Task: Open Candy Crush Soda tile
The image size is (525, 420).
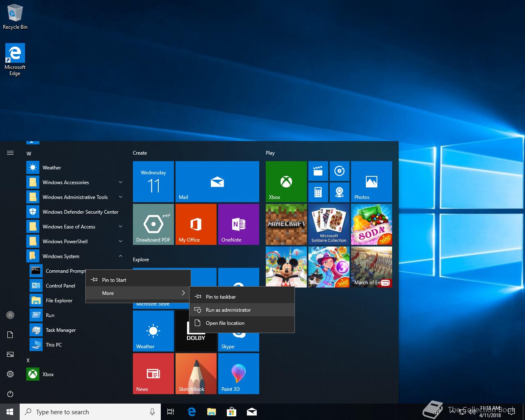Action: tap(372, 224)
